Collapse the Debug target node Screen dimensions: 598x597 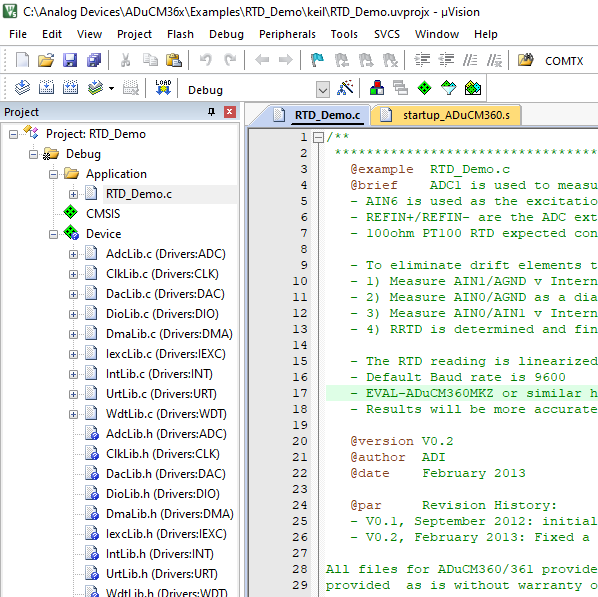click(x=34, y=154)
